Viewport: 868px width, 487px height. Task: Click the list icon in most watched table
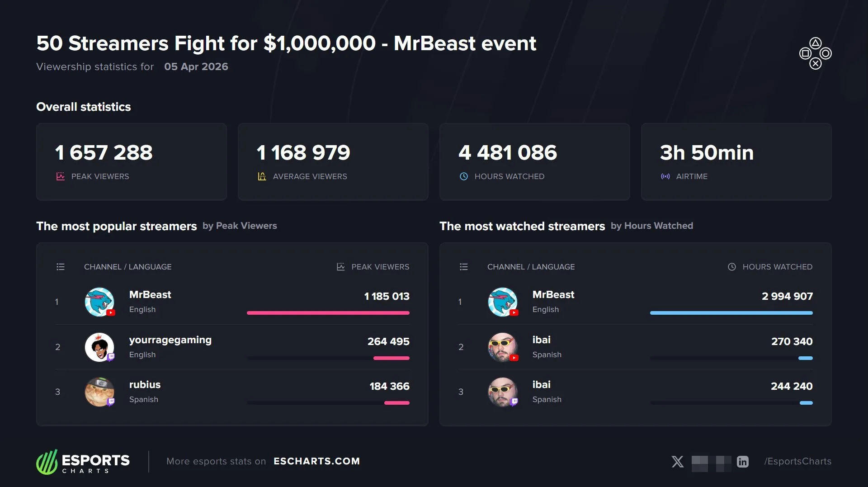pos(463,267)
